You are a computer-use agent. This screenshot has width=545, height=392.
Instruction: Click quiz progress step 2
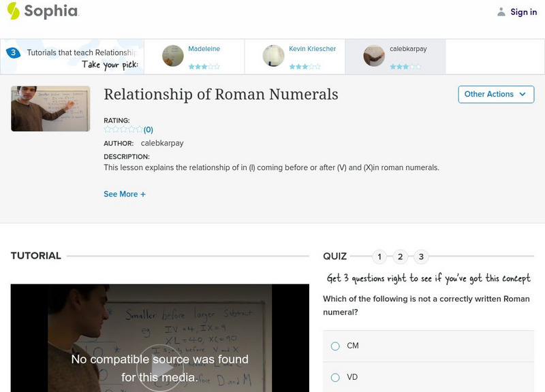[x=401, y=257]
